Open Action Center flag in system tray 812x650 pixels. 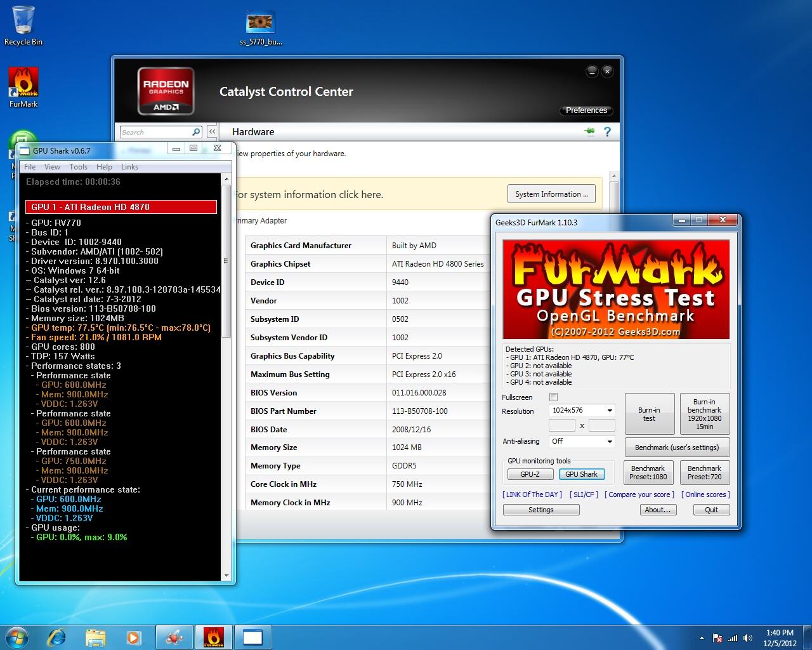pyautogui.click(x=717, y=638)
